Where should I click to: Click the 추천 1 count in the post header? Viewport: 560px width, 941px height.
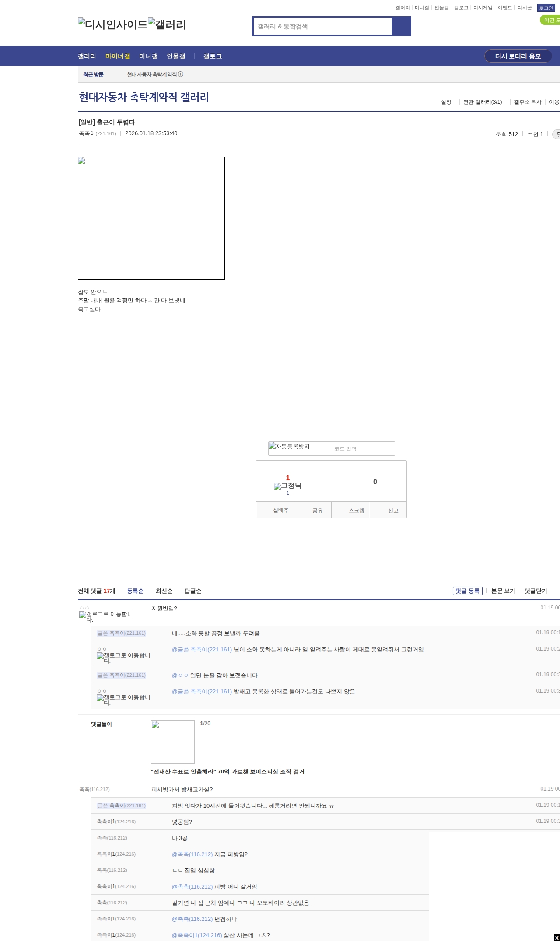click(535, 134)
